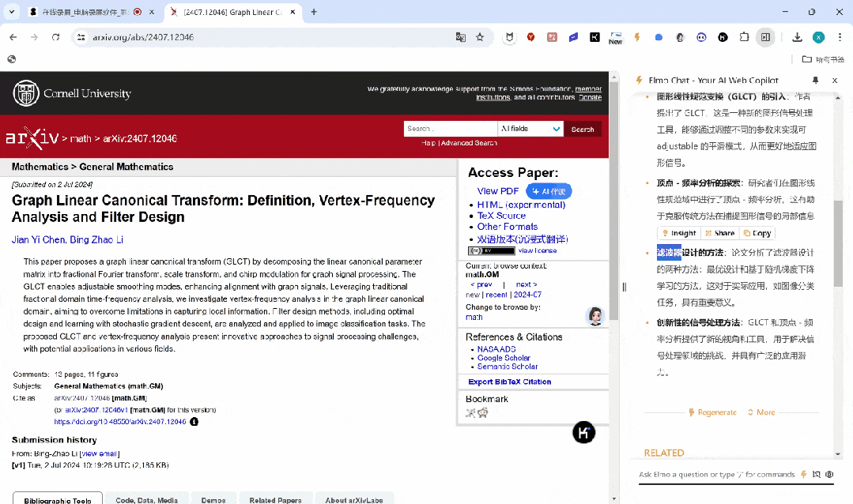
Task: Click the Ask Elmo question input
Action: point(717,475)
